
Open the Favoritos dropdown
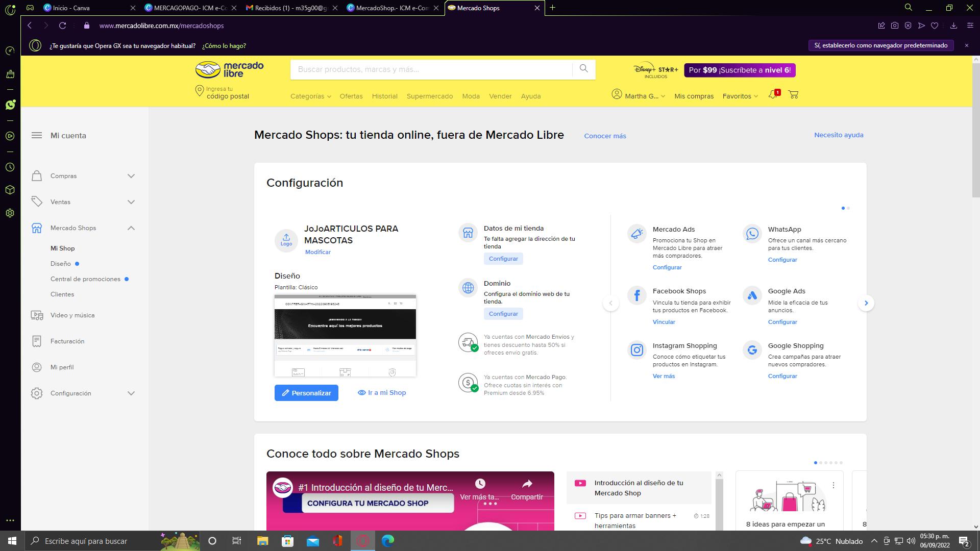coord(740,96)
